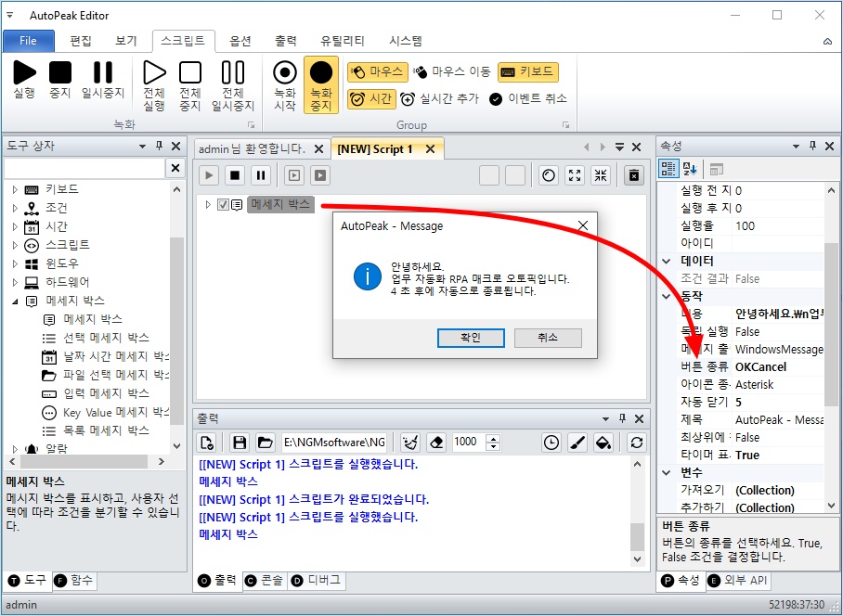Screen dimensions: 843x616
Task: Open the 시스템 ribbon tab
Action: 406,41
